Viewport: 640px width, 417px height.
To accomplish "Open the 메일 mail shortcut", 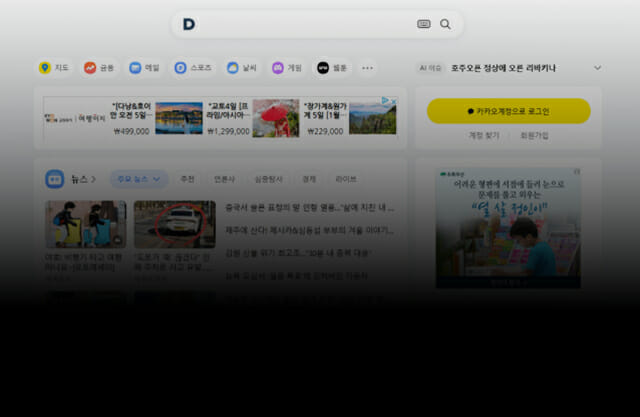I will click(x=144, y=68).
